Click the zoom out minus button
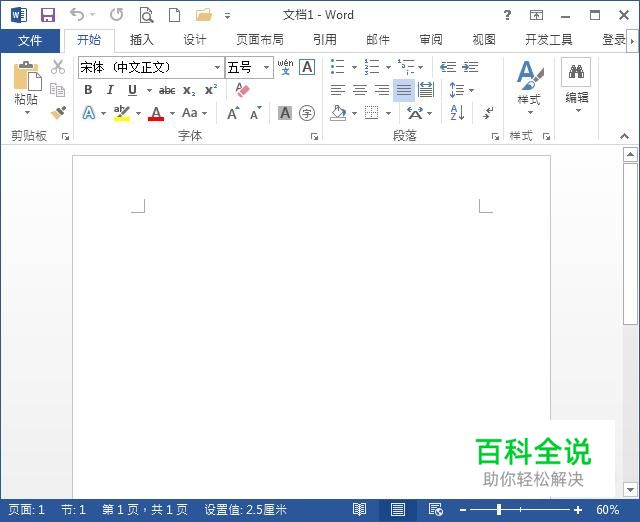640x522 pixels. (462, 510)
